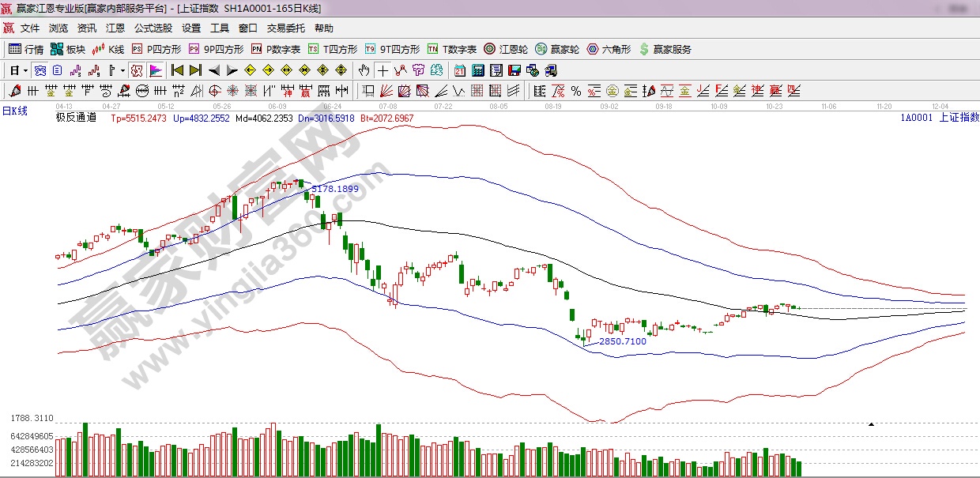The height and width of the screenshot is (478, 980).
Task: Select the P四方形 square tool
Action: pyautogui.click(x=156, y=49)
